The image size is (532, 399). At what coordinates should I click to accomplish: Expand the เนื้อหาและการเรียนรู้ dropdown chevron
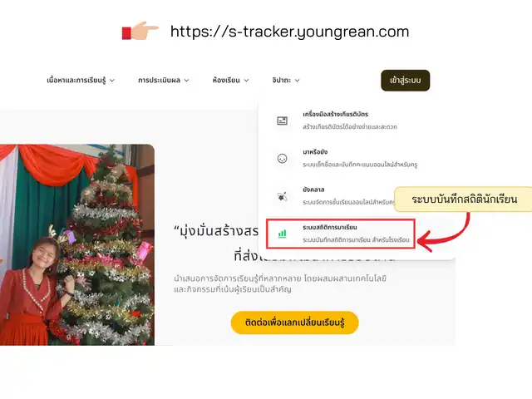(112, 81)
